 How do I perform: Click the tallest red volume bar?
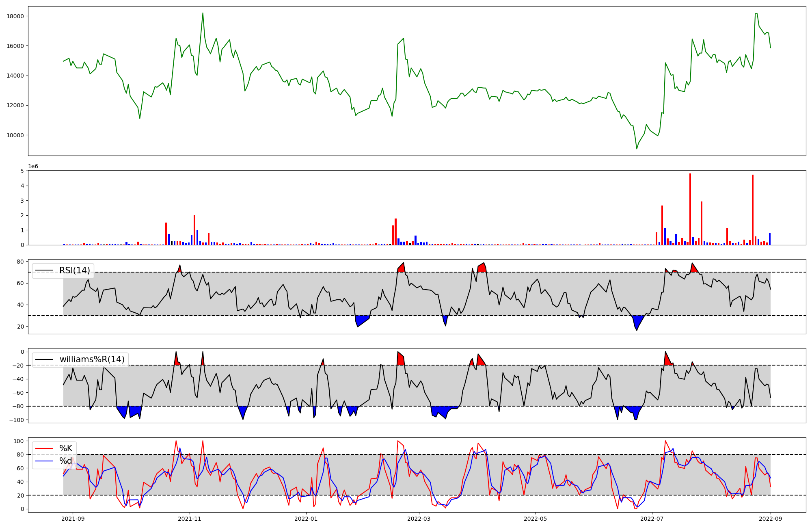[690, 209]
